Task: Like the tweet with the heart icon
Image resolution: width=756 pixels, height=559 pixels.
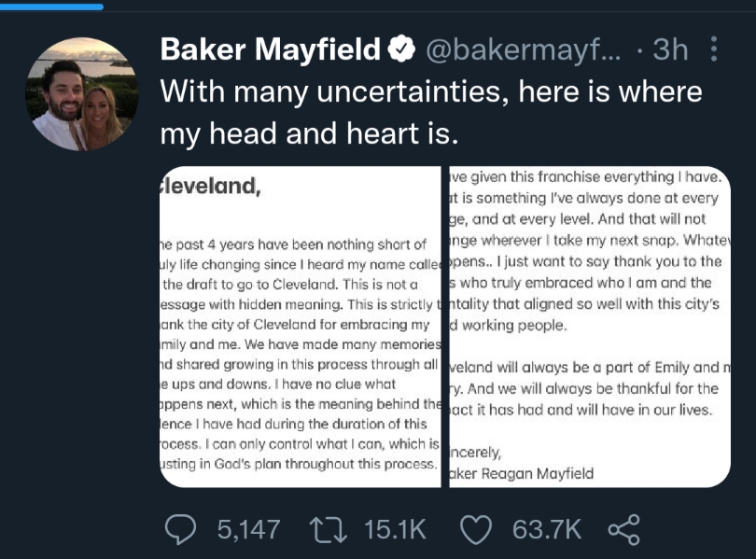Action: (477, 530)
